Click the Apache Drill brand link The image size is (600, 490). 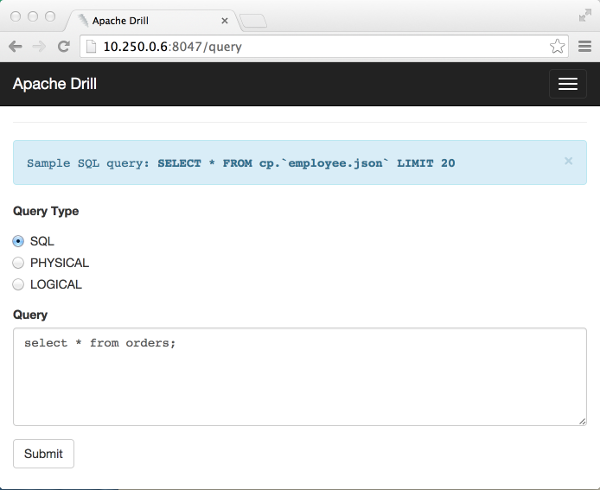click(54, 85)
